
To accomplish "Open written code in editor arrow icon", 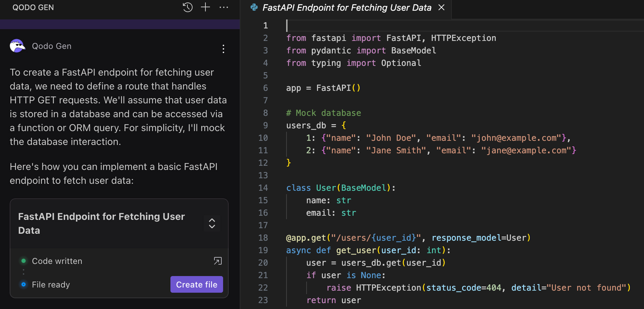I will point(218,261).
